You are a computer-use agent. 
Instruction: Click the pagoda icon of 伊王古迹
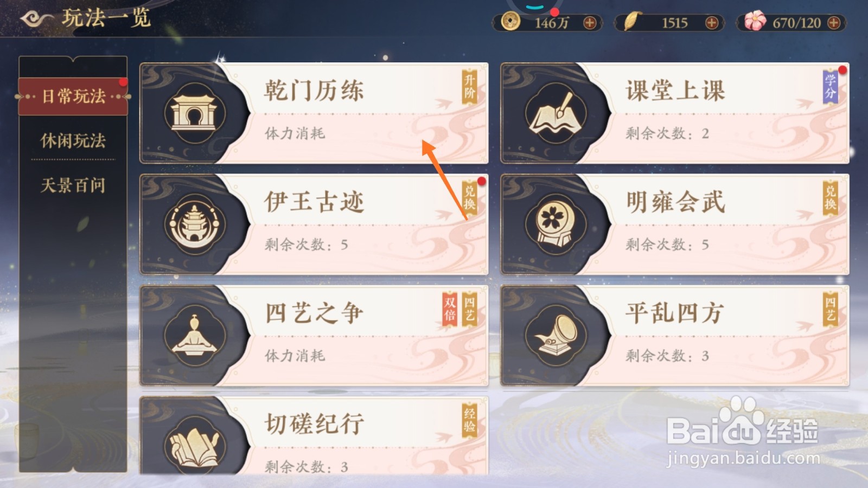click(x=194, y=224)
